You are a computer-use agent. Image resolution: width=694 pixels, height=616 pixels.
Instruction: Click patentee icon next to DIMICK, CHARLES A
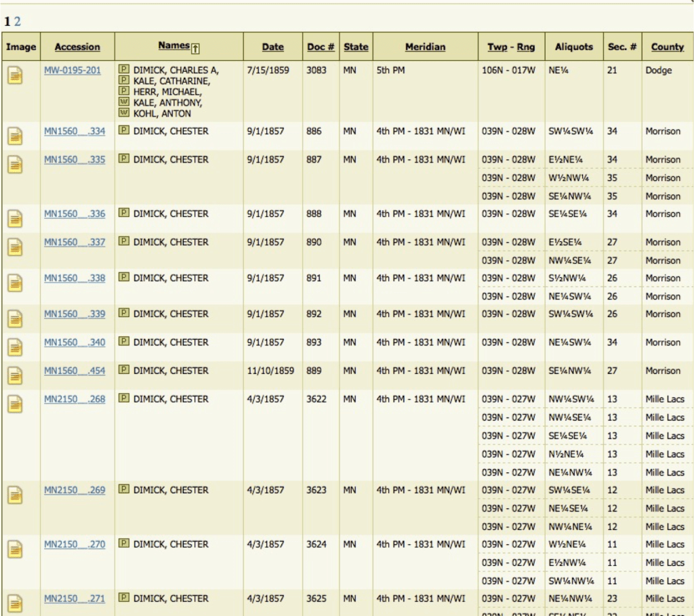(124, 69)
